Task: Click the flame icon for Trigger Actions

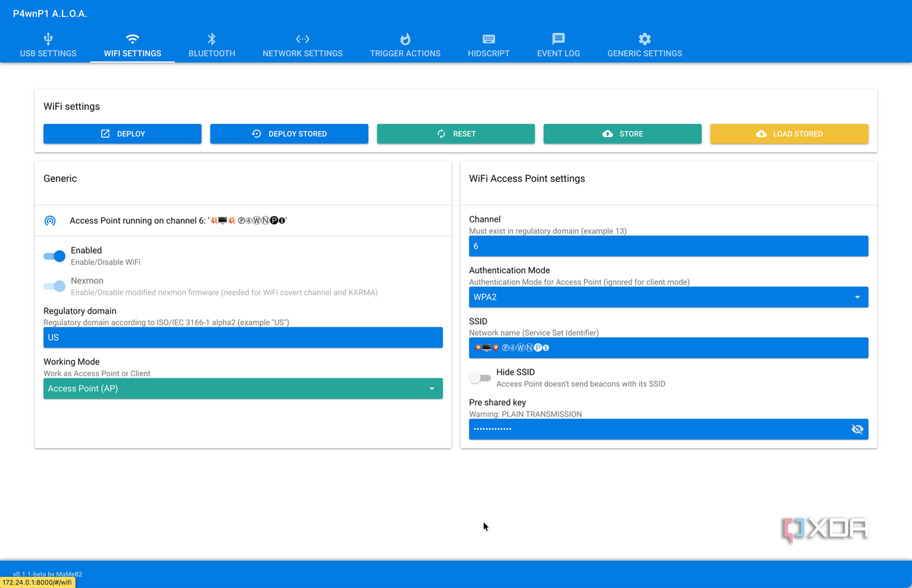Action: tap(405, 39)
